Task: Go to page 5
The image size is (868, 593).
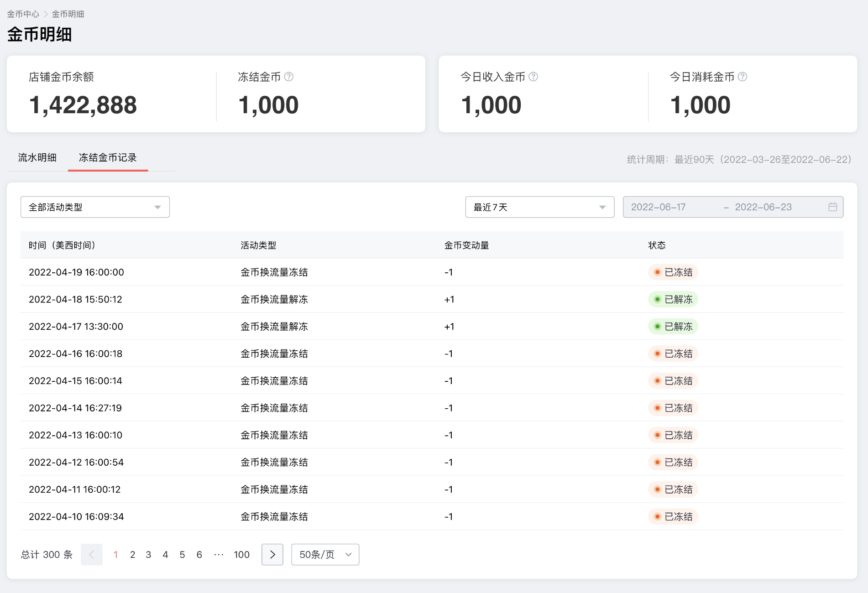Action: [182, 554]
